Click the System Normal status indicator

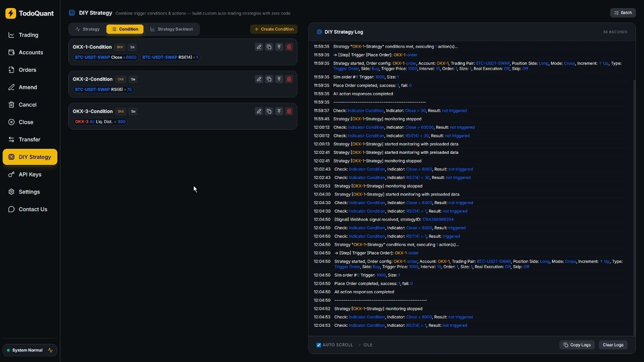[x=30, y=350]
